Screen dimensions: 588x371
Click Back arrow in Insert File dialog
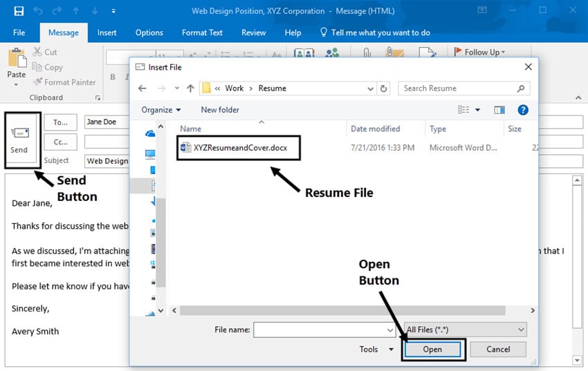pos(142,88)
